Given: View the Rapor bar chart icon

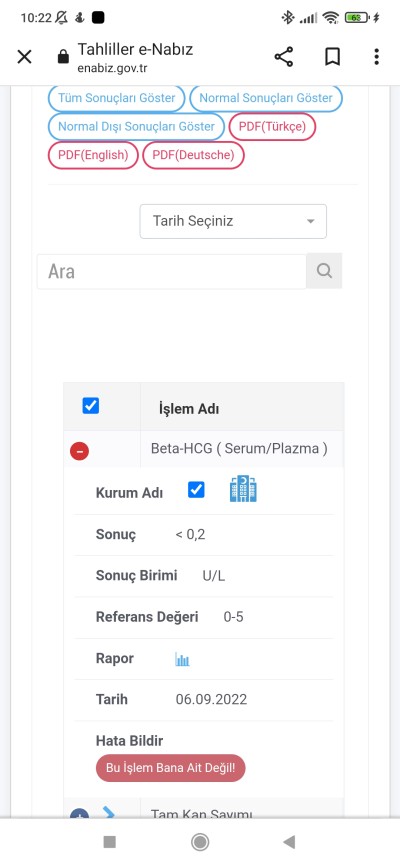Looking at the screenshot, I should tap(182, 659).
